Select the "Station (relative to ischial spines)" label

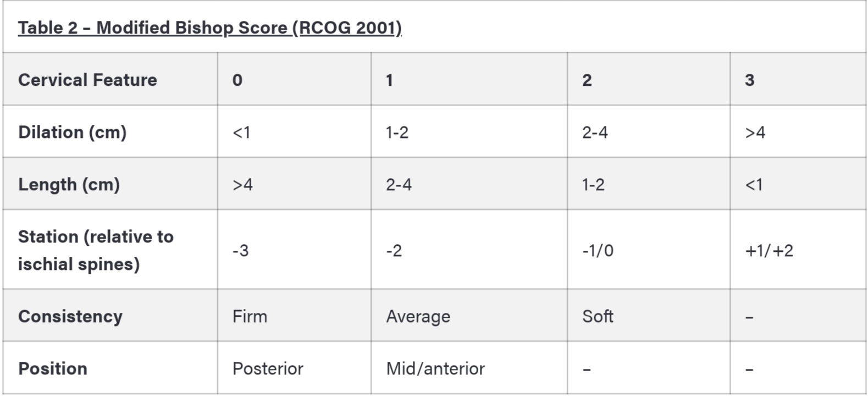(x=96, y=250)
